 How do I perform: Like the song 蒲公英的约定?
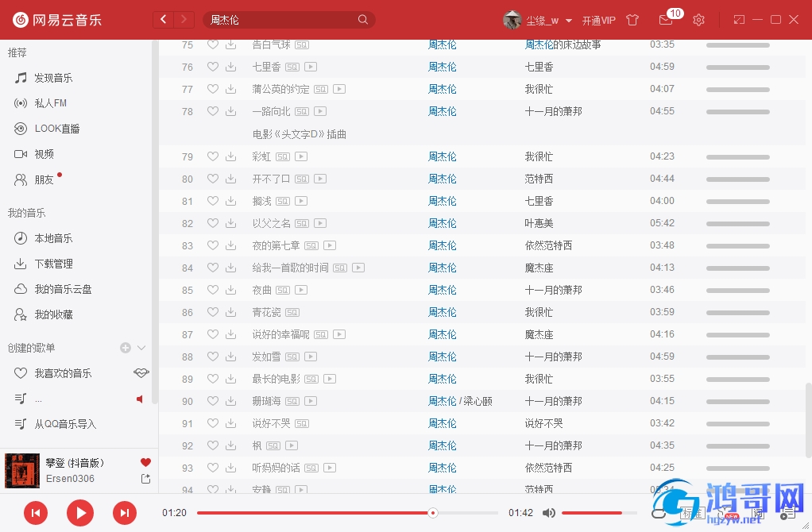(212, 89)
